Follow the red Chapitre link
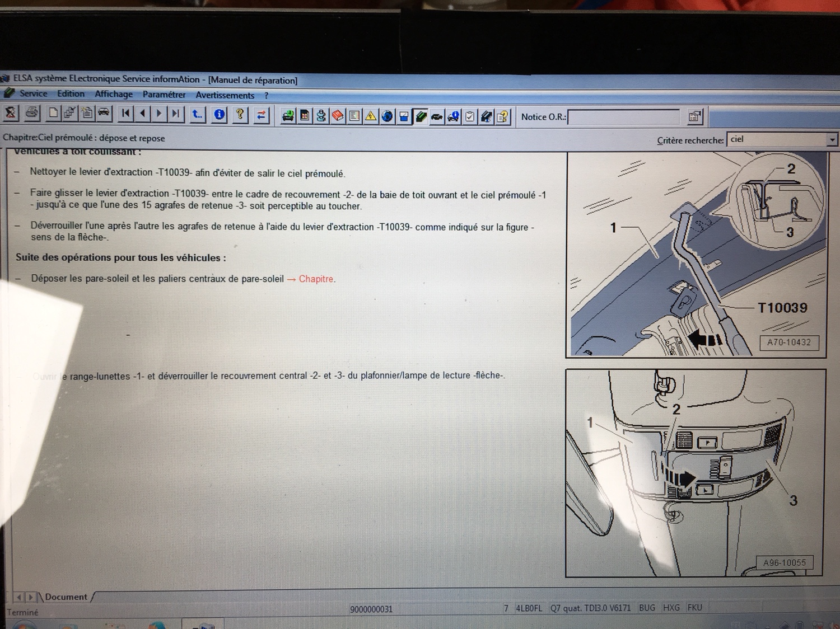Viewport: 840px width, 629px height. pyautogui.click(x=316, y=279)
